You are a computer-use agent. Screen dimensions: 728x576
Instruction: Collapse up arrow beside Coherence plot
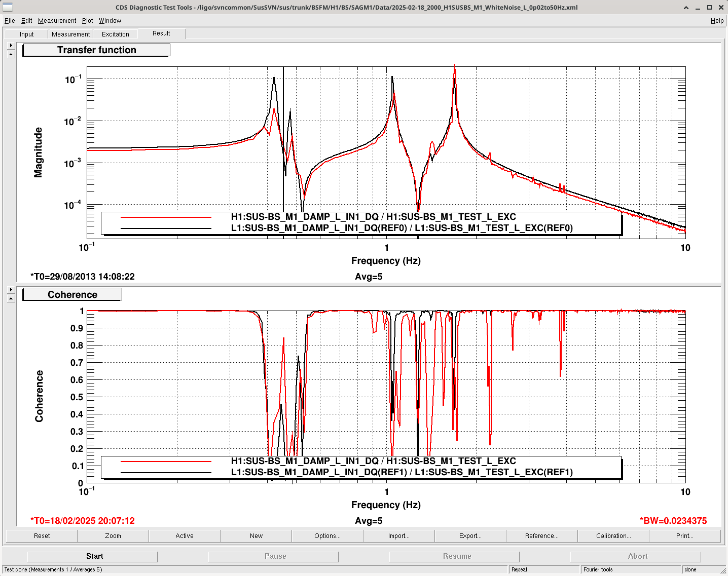11,298
